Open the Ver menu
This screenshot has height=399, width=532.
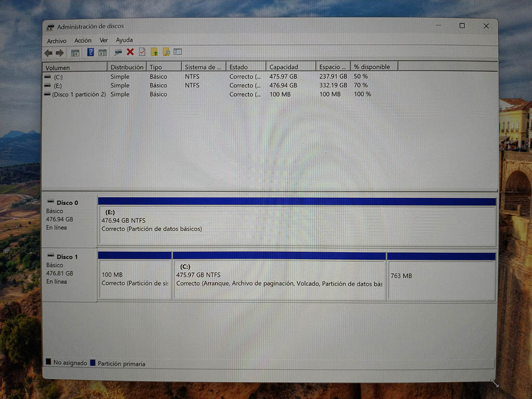(x=104, y=41)
